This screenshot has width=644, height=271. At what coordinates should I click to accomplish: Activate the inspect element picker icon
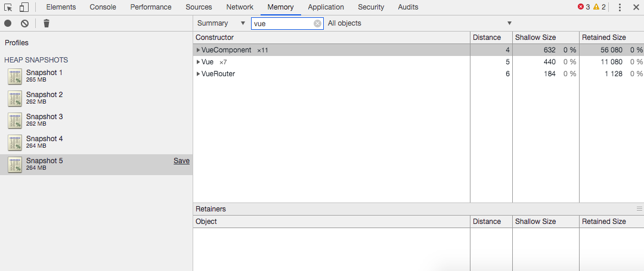point(8,7)
